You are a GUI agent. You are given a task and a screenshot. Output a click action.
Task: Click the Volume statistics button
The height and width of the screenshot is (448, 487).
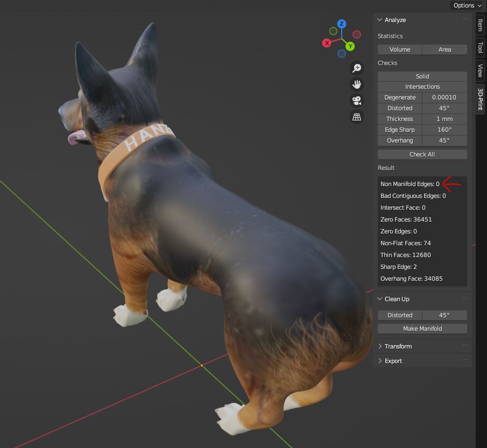400,49
